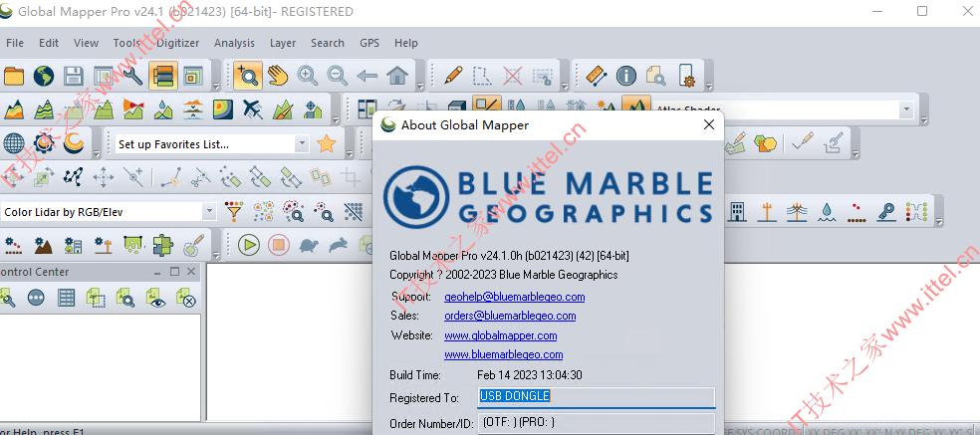Click the Zoom Out magnifier
The image size is (980, 435).
click(338, 77)
